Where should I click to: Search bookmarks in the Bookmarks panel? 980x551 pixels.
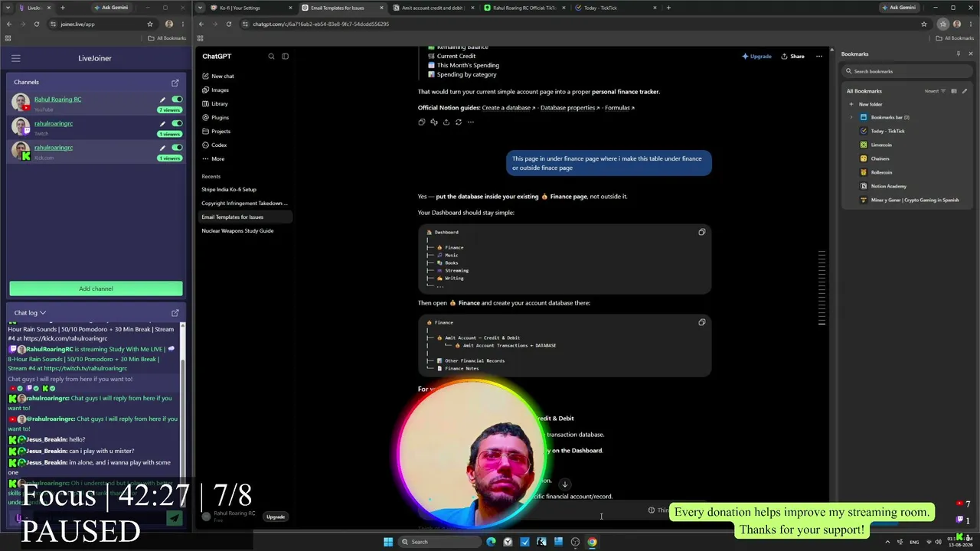coord(906,71)
